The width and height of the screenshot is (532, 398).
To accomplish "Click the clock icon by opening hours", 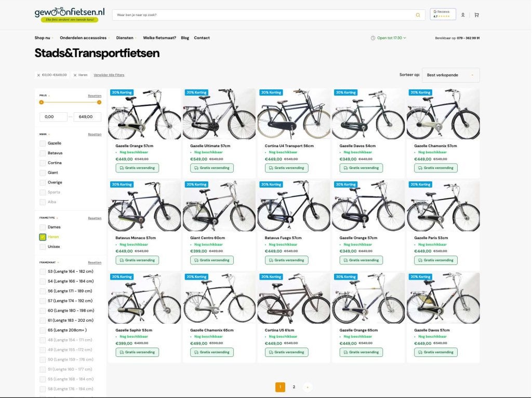I will [x=373, y=38].
